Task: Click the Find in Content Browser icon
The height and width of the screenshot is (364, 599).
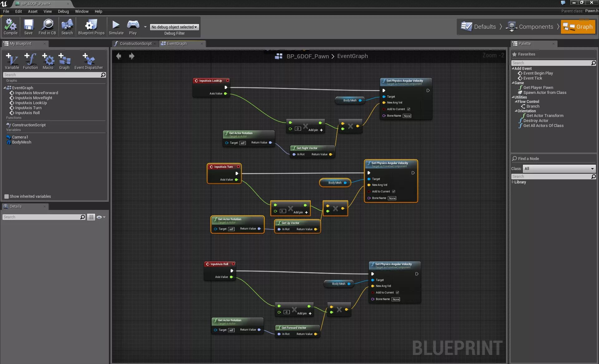Action: (x=47, y=27)
